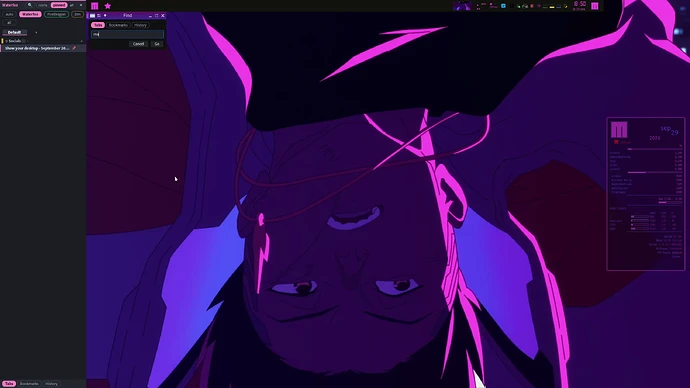Toggle the Firedragon browser filter pill
Viewport: 690px width, 388px height.
click(56, 15)
